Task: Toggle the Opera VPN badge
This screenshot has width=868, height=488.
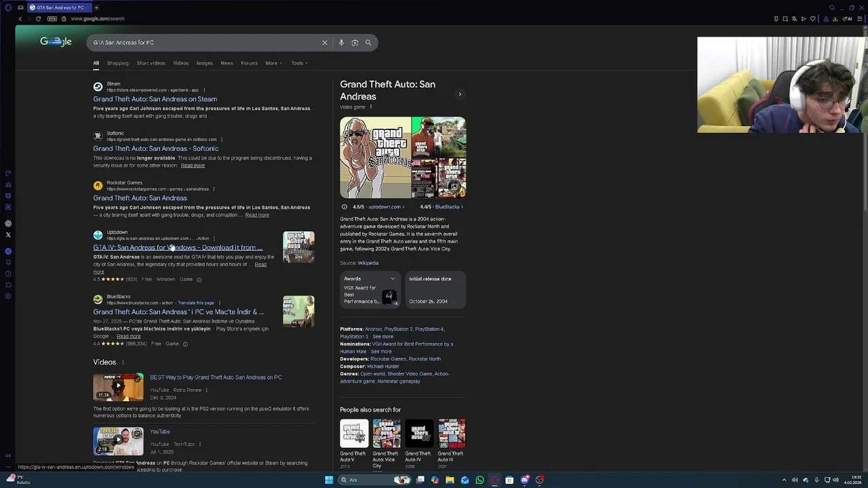Action: (52, 19)
